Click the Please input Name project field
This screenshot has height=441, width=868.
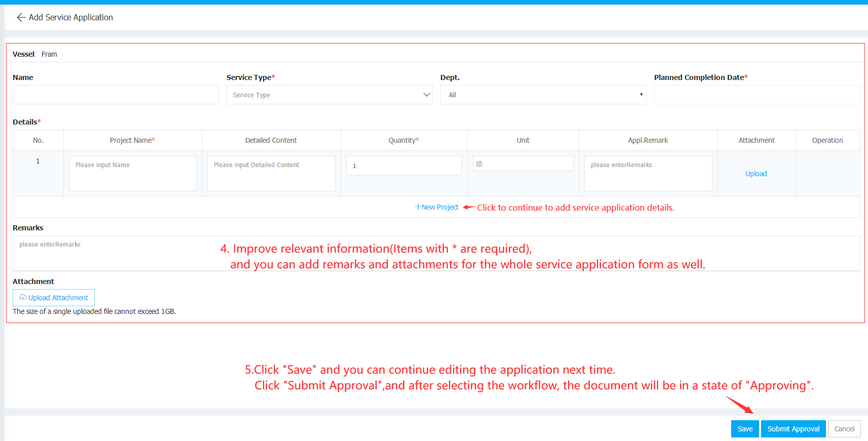[133, 174]
